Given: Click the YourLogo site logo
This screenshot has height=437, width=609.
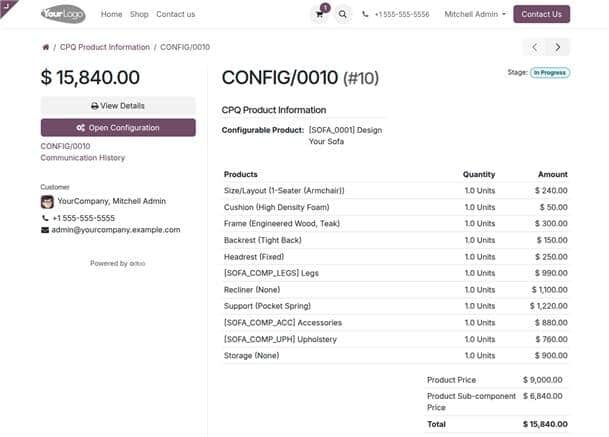Looking at the screenshot, I should [x=63, y=14].
